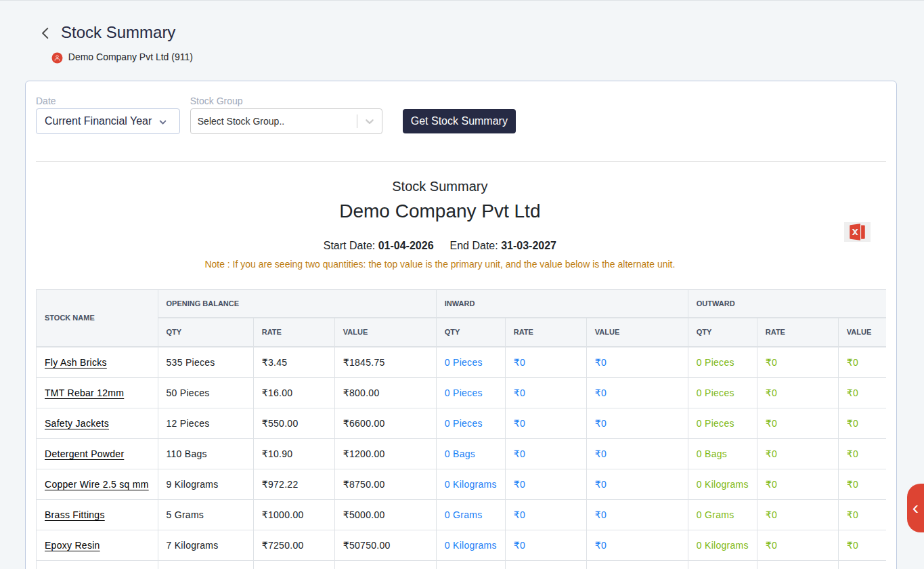Click the inward 0 Bags cell
The image size is (924, 569).
click(x=470, y=454)
